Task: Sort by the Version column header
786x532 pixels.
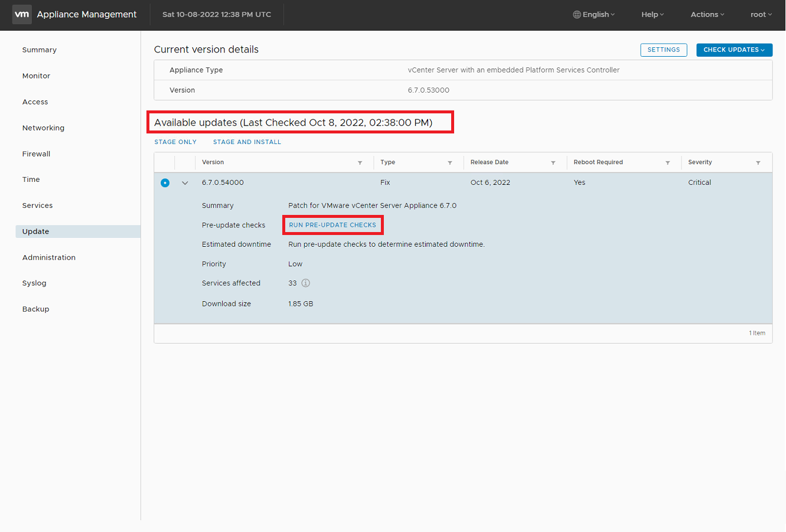Action: pos(213,162)
